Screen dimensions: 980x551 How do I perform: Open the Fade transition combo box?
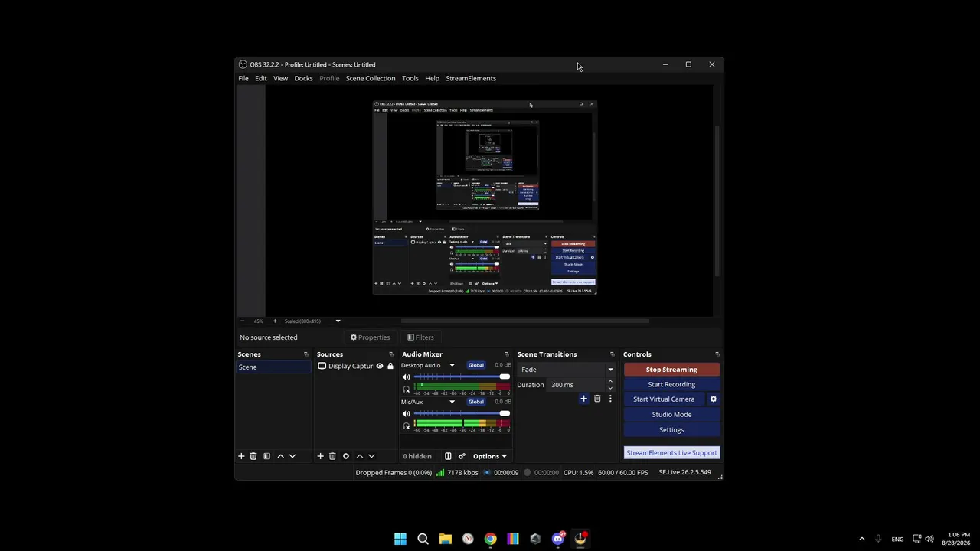(567, 370)
